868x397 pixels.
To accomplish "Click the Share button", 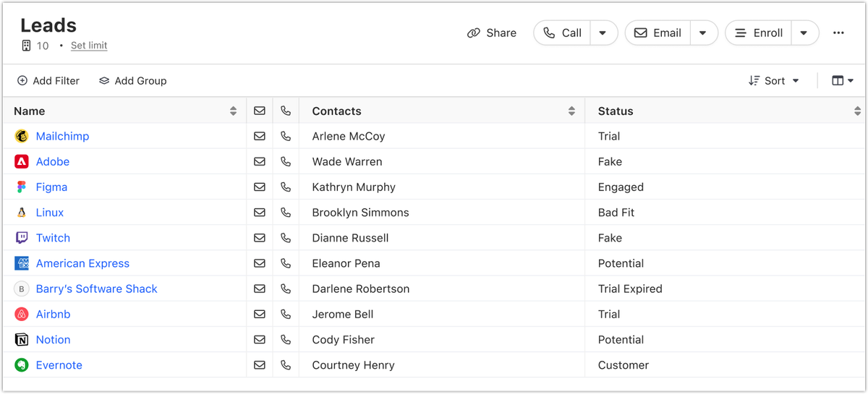I will pos(492,33).
